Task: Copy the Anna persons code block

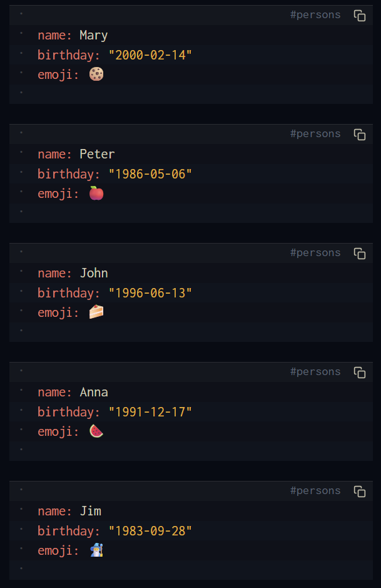Action: click(360, 373)
